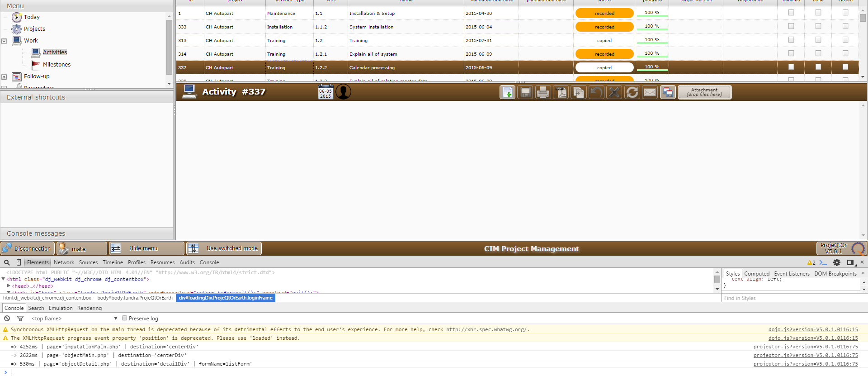Click the orange recorded status for Installation & Setup
The height and width of the screenshot is (376, 868).
point(604,13)
